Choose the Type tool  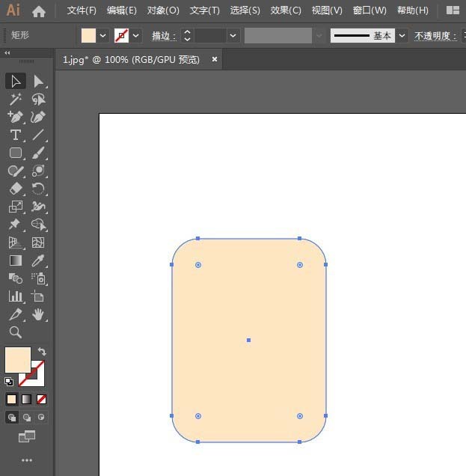point(15,135)
